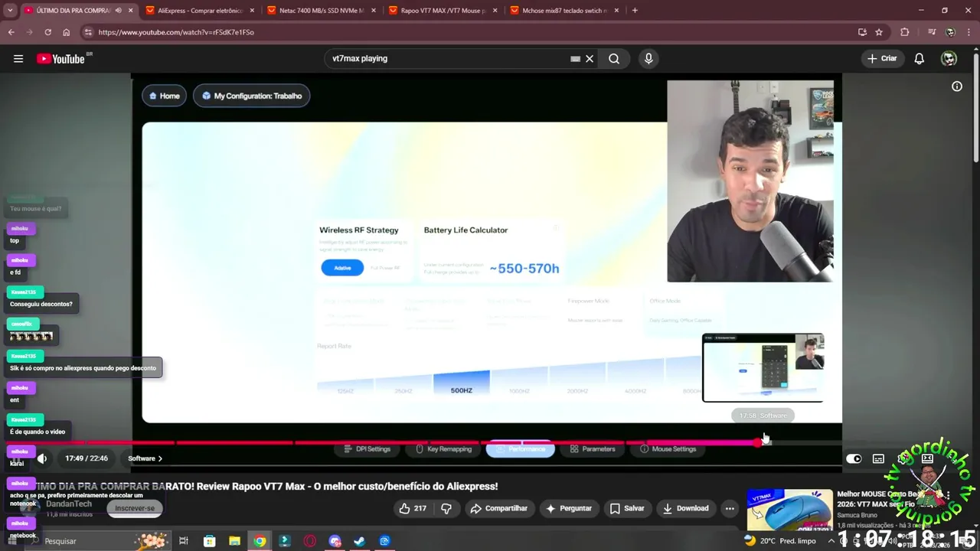Open the Criar create menu
Viewport: 980px width, 551px height.
click(882, 59)
